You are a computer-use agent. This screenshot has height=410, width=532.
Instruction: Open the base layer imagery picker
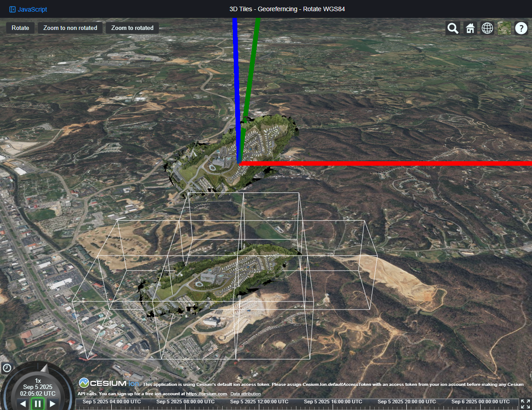tap(504, 28)
